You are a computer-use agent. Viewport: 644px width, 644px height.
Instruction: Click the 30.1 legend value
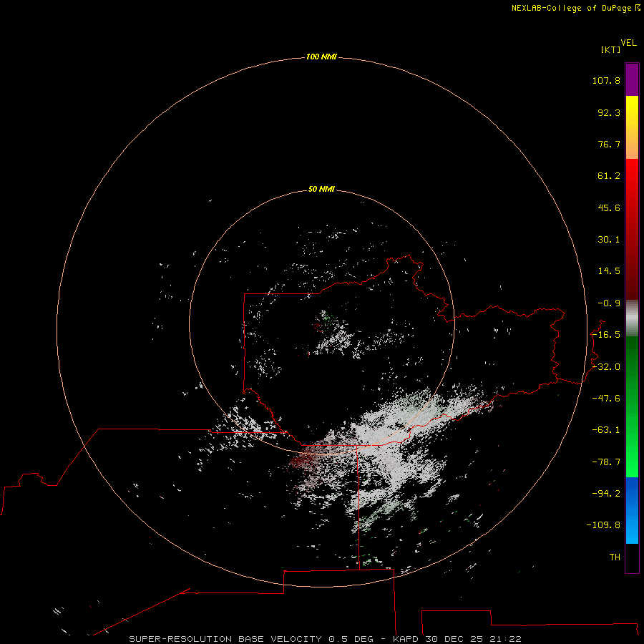(609, 240)
